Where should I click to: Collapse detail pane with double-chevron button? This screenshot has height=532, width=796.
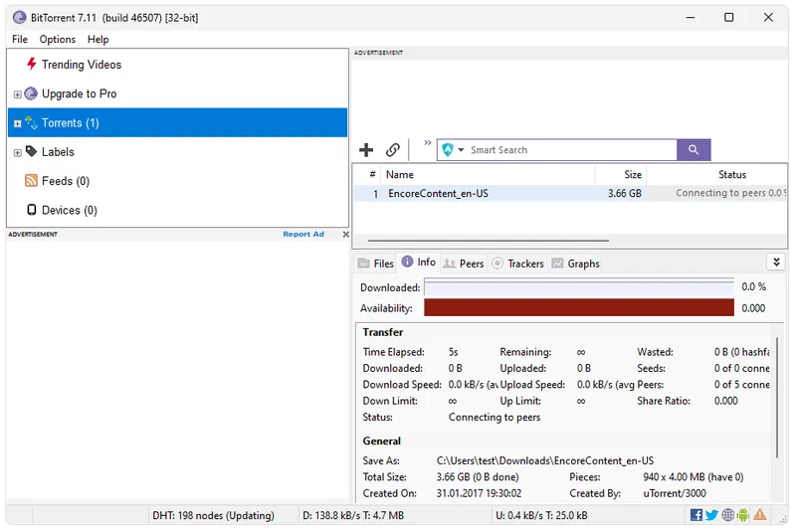pos(776,263)
